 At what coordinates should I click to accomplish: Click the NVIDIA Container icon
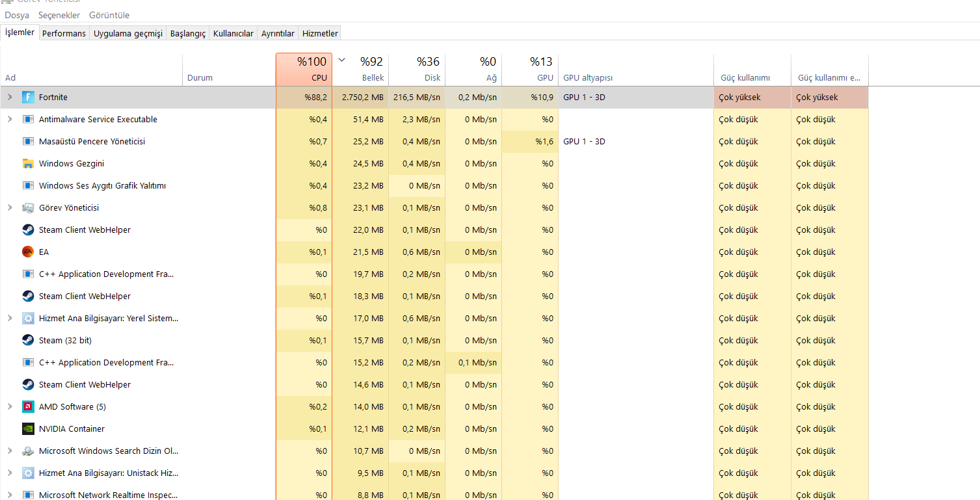pyautogui.click(x=28, y=429)
